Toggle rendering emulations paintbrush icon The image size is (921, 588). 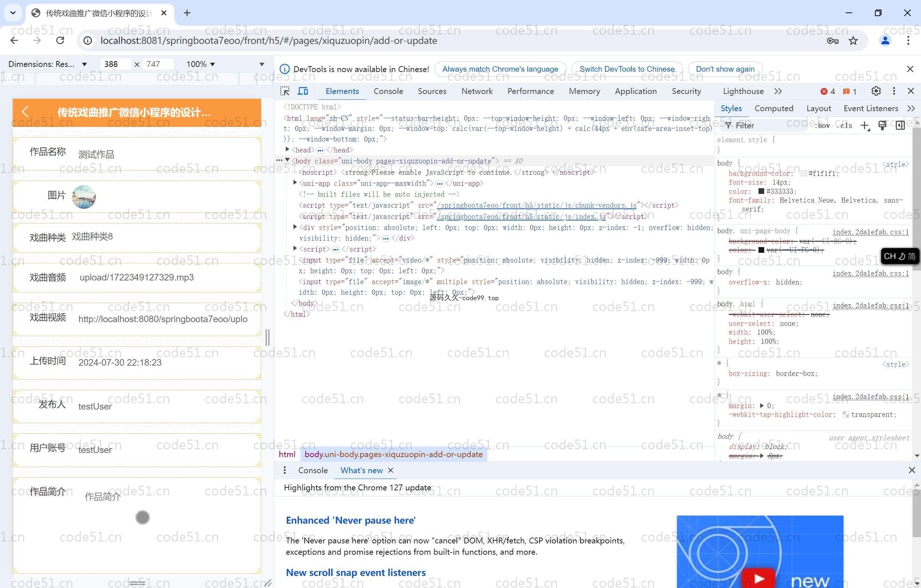[882, 125]
